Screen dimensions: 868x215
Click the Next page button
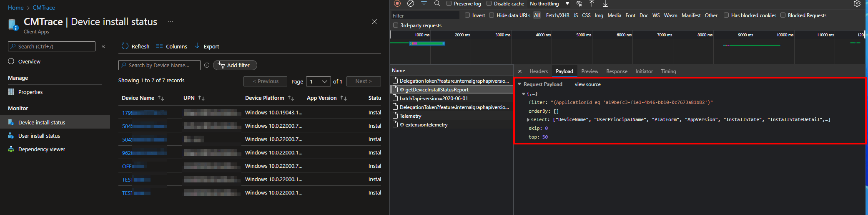click(x=364, y=81)
